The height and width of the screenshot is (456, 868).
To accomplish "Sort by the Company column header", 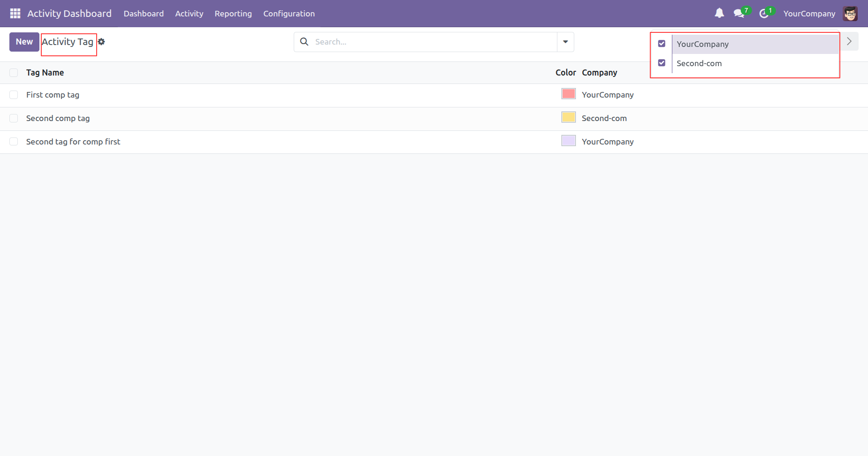I will coord(600,73).
